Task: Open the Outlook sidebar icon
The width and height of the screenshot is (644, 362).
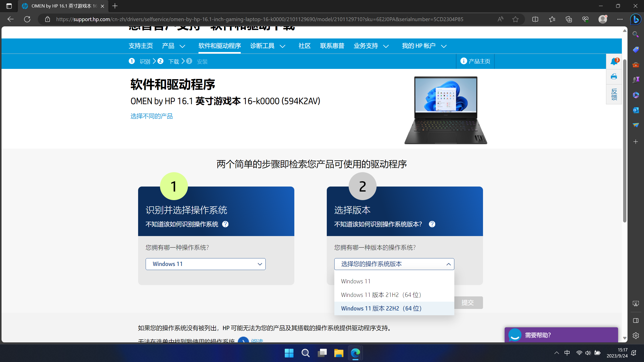Action: click(x=636, y=110)
